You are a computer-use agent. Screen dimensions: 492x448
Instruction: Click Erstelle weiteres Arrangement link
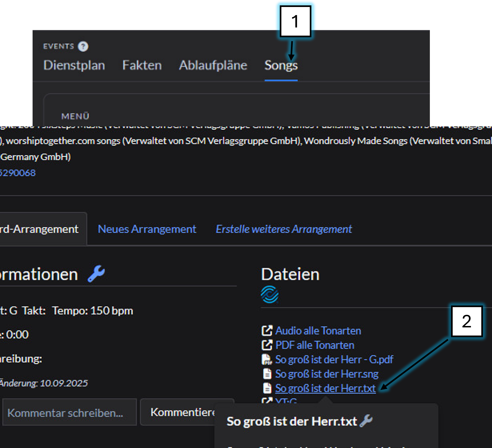(283, 229)
